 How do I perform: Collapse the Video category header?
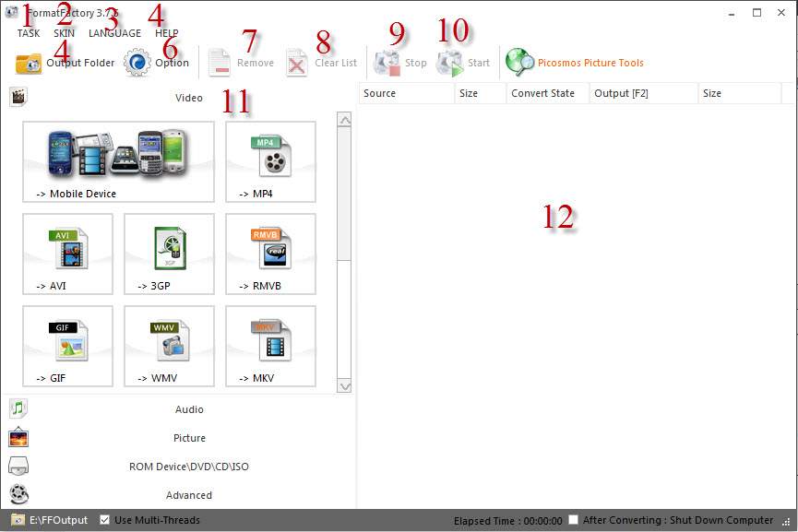point(178,97)
